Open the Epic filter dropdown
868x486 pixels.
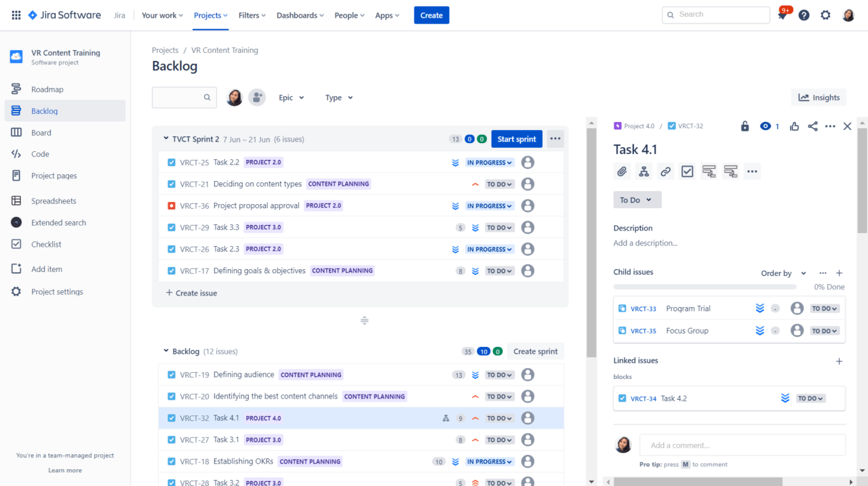[291, 97]
